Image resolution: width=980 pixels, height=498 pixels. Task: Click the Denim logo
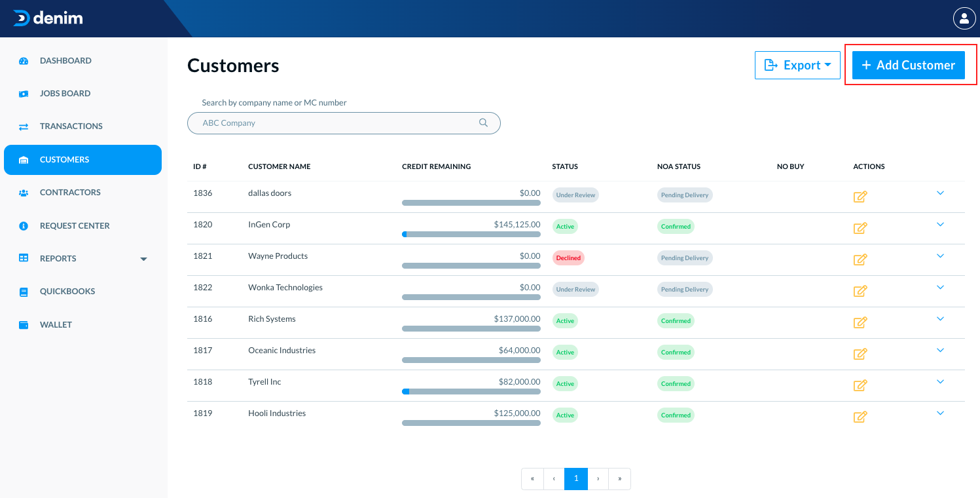[48, 18]
